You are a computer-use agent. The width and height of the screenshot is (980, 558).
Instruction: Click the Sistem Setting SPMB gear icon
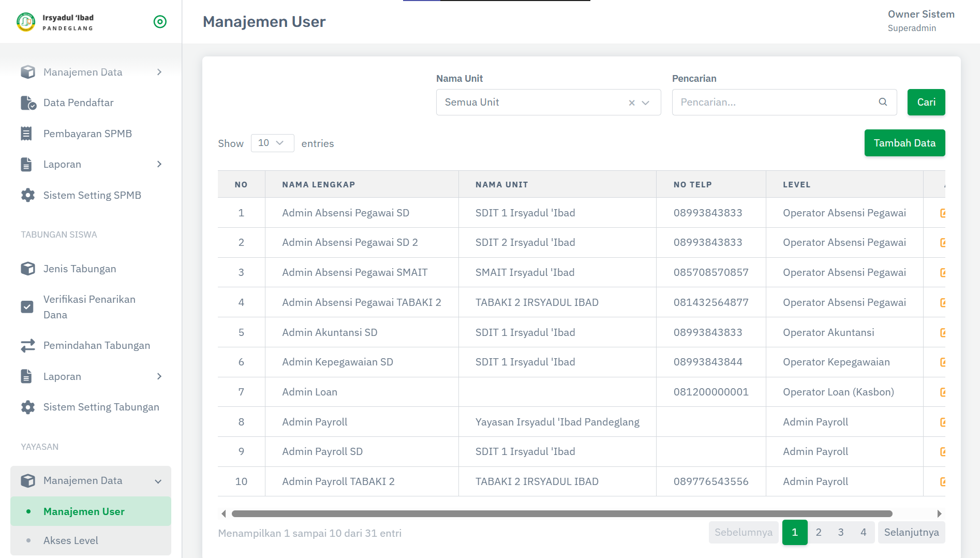click(x=28, y=195)
